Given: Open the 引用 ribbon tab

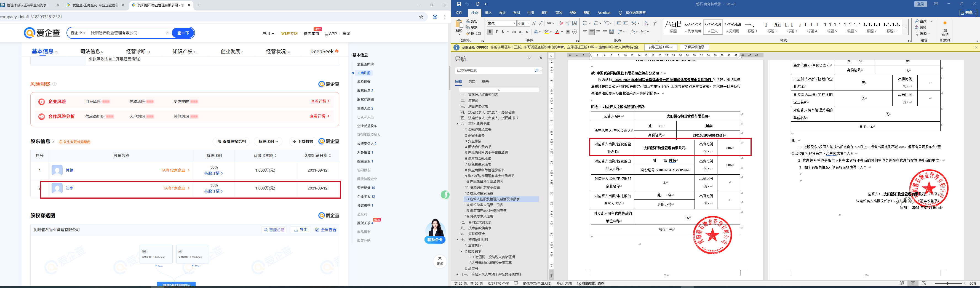Looking at the screenshot, I should [x=530, y=13].
